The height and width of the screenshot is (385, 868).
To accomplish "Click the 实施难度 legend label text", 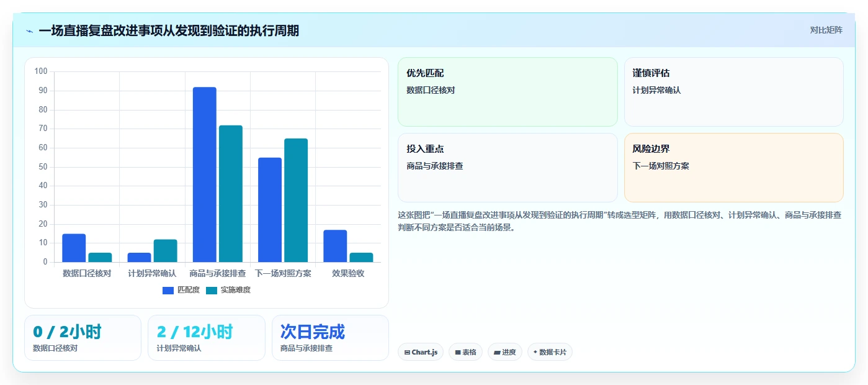I will [236, 290].
